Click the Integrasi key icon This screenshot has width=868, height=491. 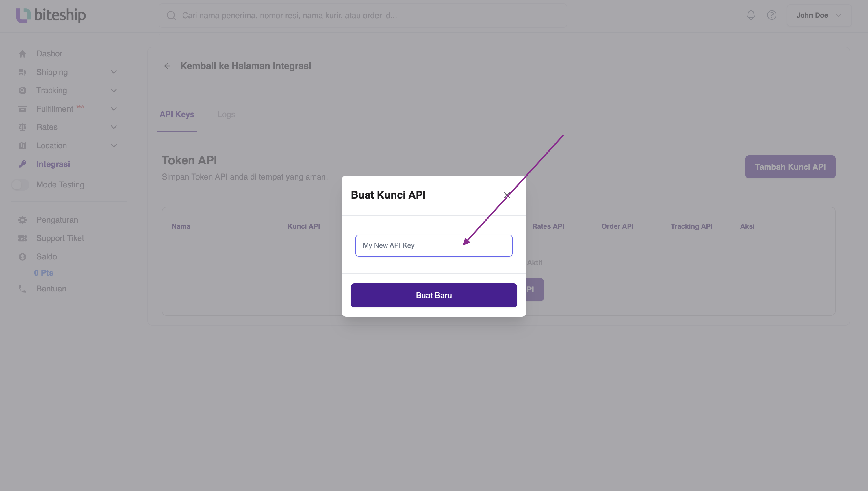22,164
